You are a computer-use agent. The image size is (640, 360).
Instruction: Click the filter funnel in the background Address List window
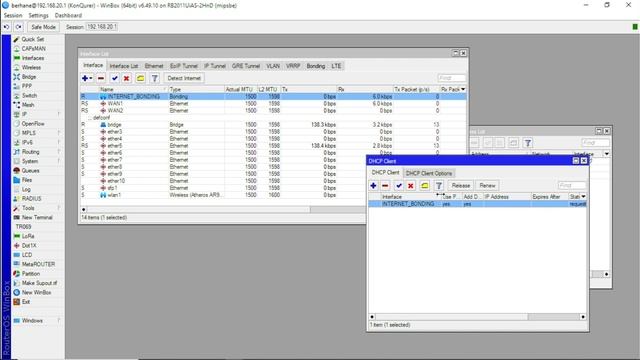coord(528,143)
